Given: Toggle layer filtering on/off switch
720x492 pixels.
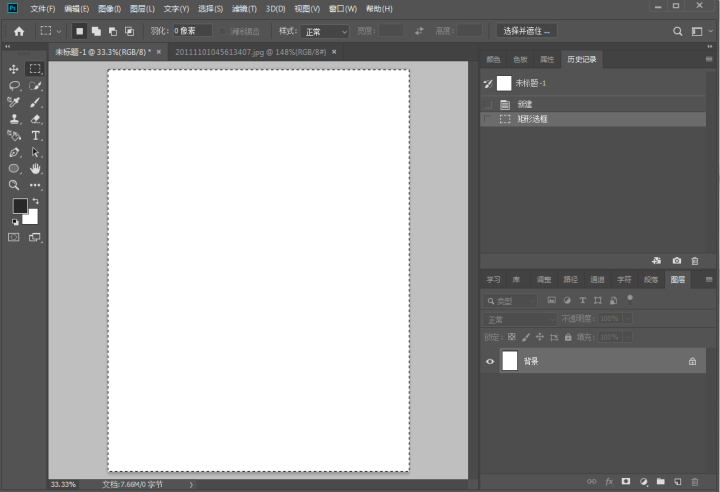Looking at the screenshot, I should (x=630, y=300).
